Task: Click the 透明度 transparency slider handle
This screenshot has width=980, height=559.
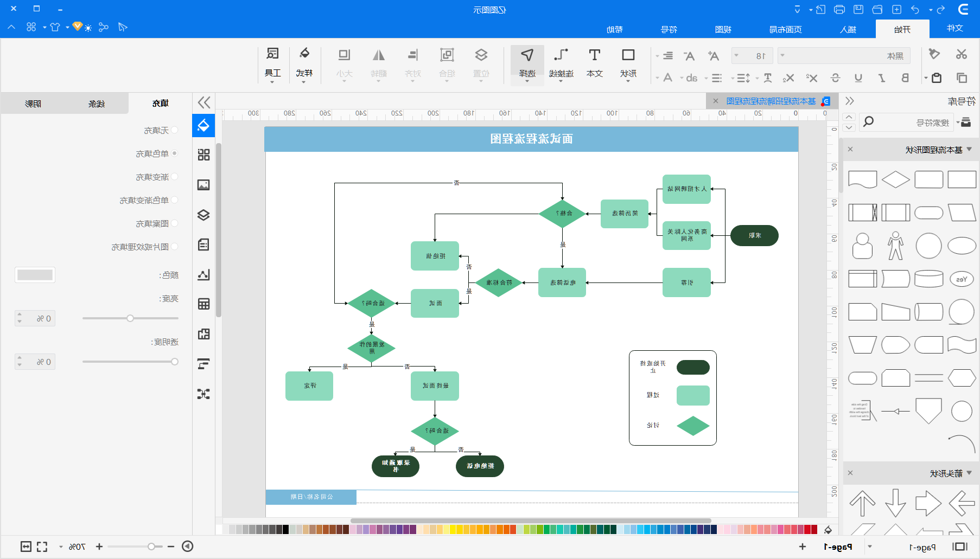Action: (x=175, y=362)
